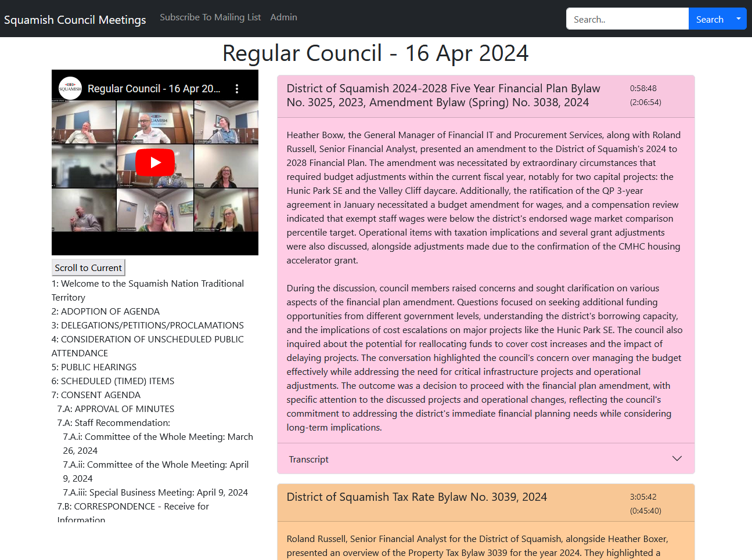Focus the Search input field
The height and width of the screenshot is (560, 752).
pos(627,19)
